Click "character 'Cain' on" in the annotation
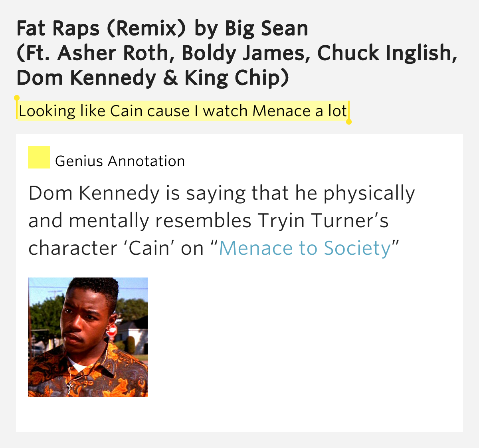The width and height of the screenshot is (479, 448). pyautogui.click(x=116, y=248)
